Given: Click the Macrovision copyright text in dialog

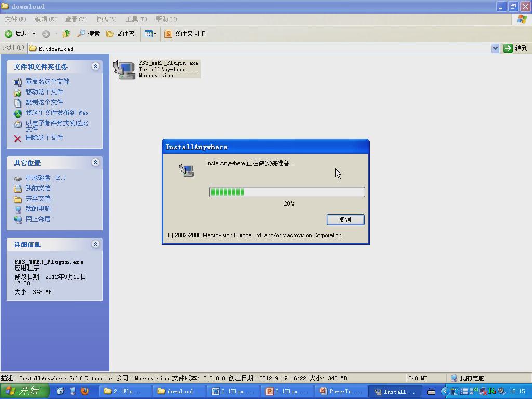Looking at the screenshot, I should [254, 235].
